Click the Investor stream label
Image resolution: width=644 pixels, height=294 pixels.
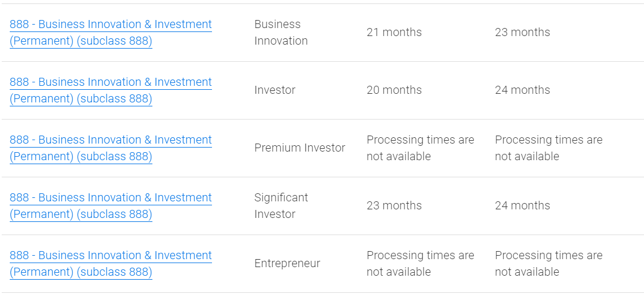[275, 90]
